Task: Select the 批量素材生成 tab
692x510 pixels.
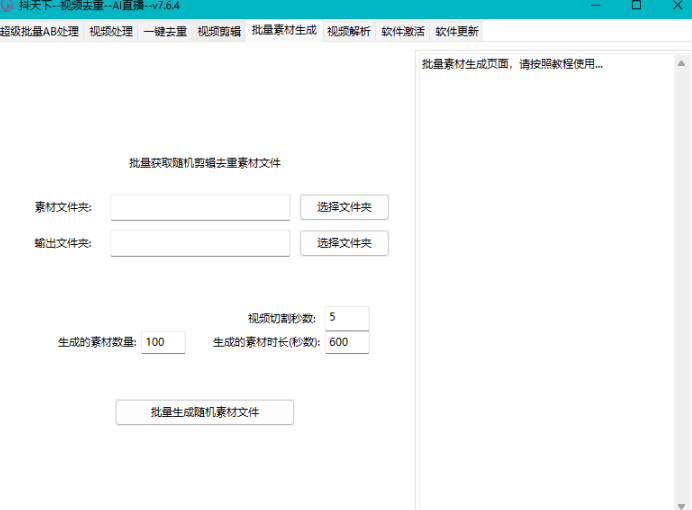Action: coord(284,30)
